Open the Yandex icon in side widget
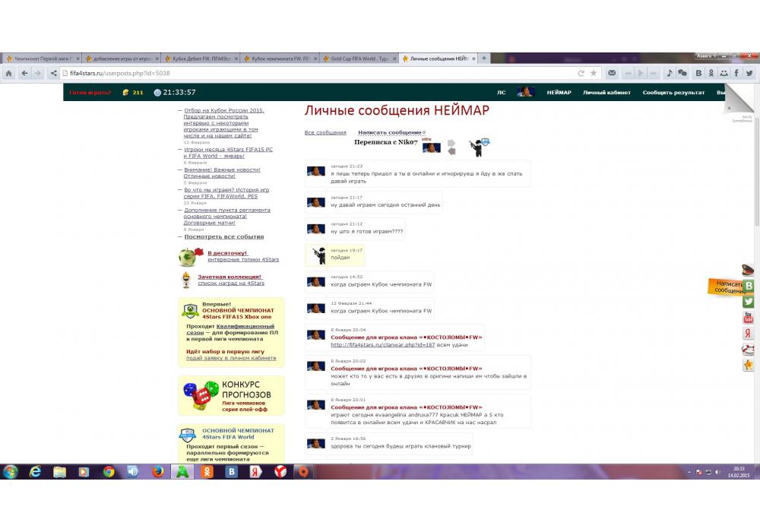The width and height of the screenshot is (760, 532). click(x=748, y=334)
